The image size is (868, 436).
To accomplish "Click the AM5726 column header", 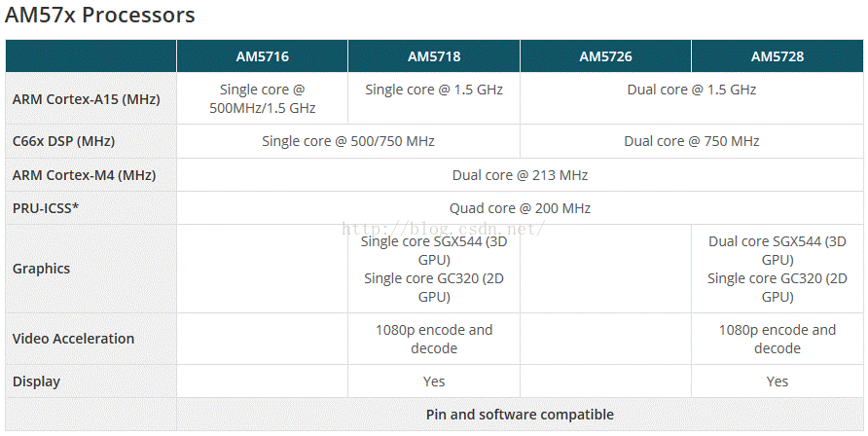I will pyautogui.click(x=605, y=56).
